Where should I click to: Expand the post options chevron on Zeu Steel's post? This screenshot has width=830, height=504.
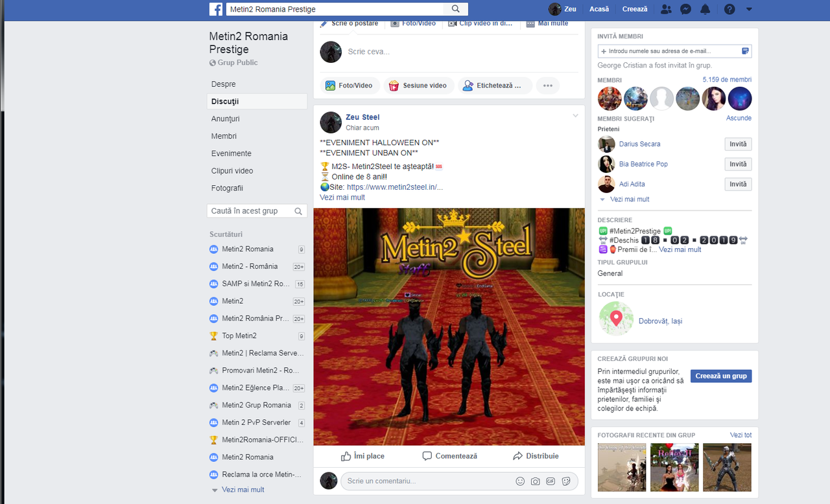click(575, 115)
